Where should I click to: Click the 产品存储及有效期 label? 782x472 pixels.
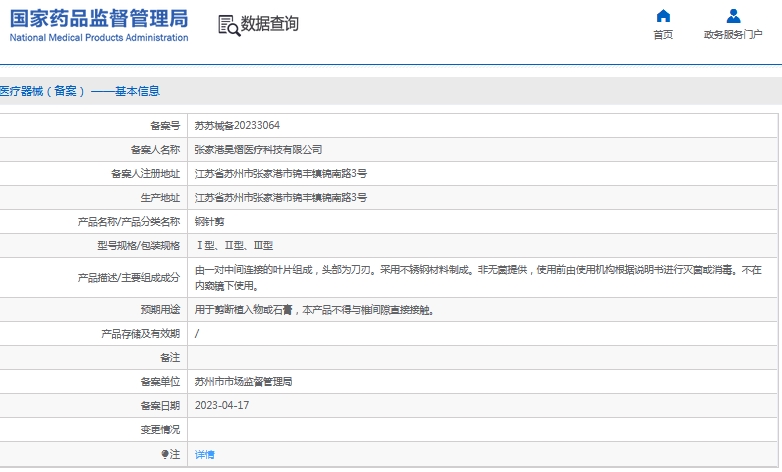pyautogui.click(x=141, y=334)
